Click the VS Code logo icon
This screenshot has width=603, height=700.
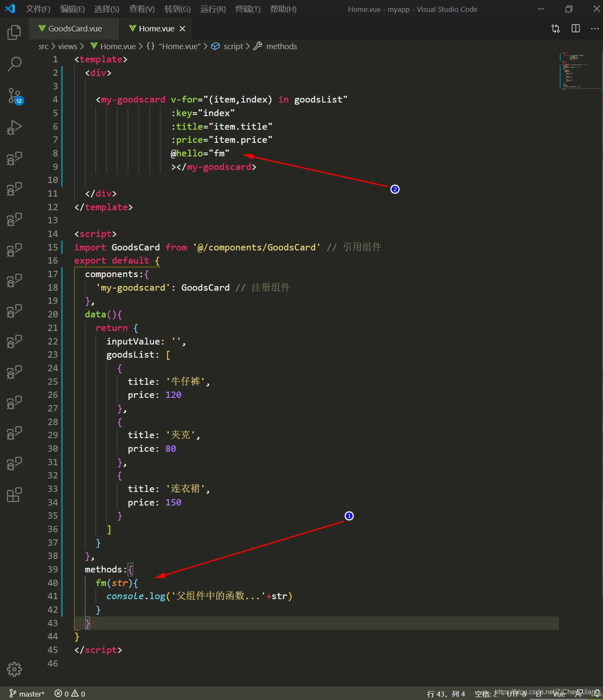tap(10, 8)
